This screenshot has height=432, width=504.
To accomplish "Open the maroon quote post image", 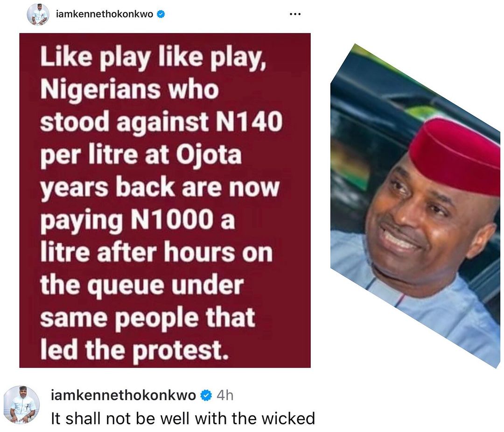I will point(165,200).
